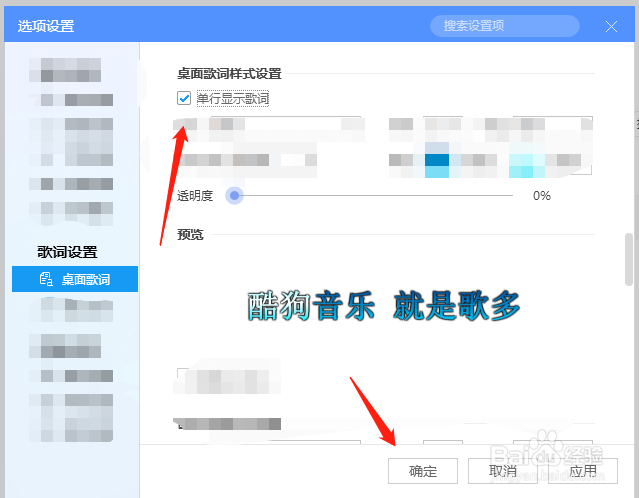Click the 应用 button
Viewport: 639px width, 498px height.
click(x=583, y=471)
